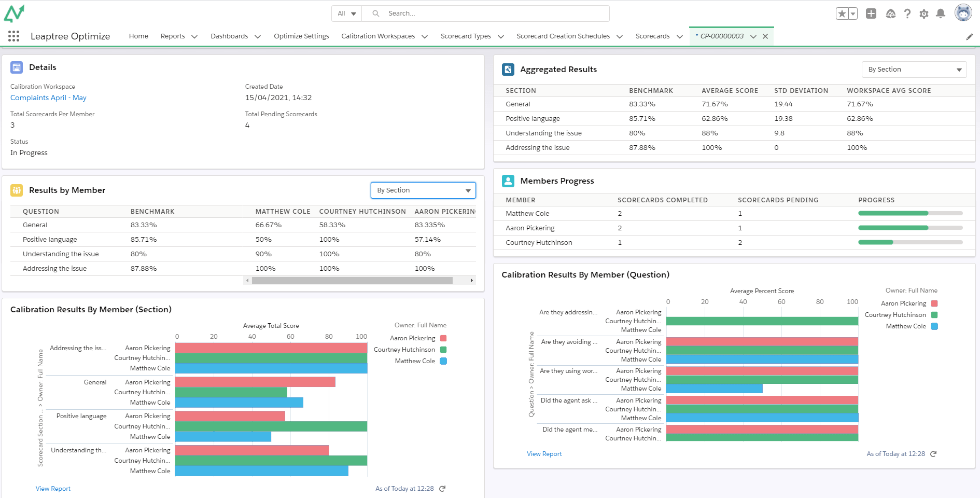This screenshot has width=980, height=498.
Task: Click the Results by Member panel icon
Action: click(17, 190)
